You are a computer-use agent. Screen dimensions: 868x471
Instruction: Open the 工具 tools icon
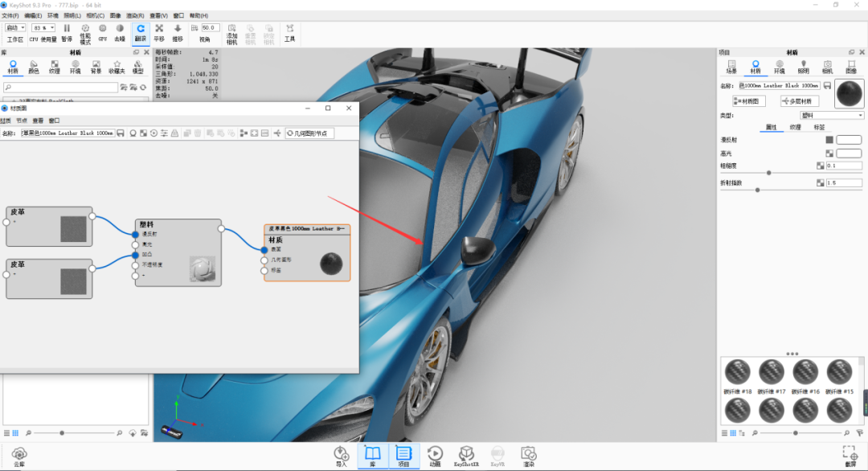[x=289, y=33]
